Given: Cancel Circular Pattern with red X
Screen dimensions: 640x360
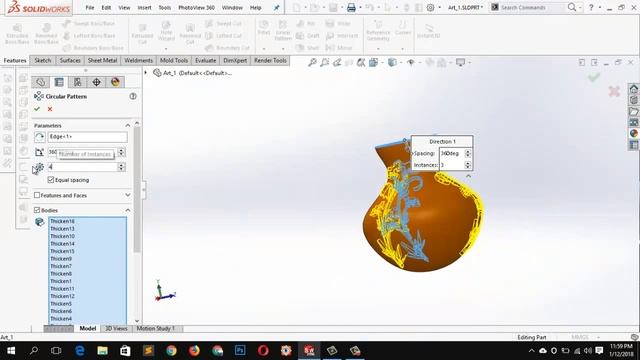Looking at the screenshot, I should [x=50, y=109].
